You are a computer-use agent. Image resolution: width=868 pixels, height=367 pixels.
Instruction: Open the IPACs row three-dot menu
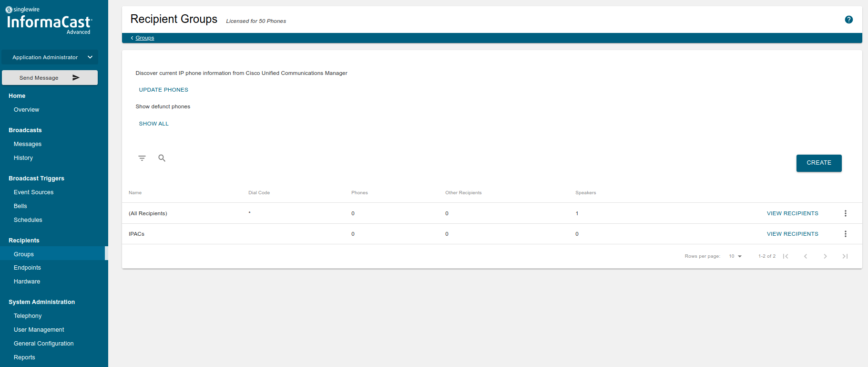tap(845, 234)
